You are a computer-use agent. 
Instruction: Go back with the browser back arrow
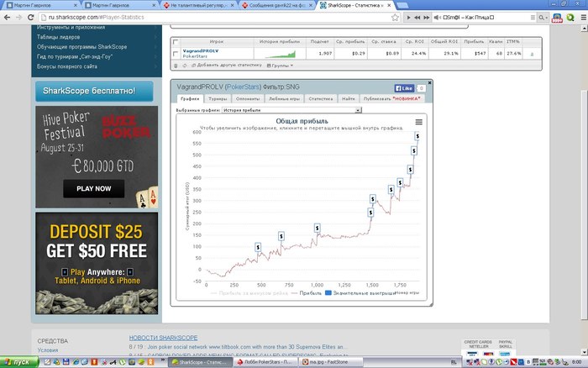coord(7,18)
